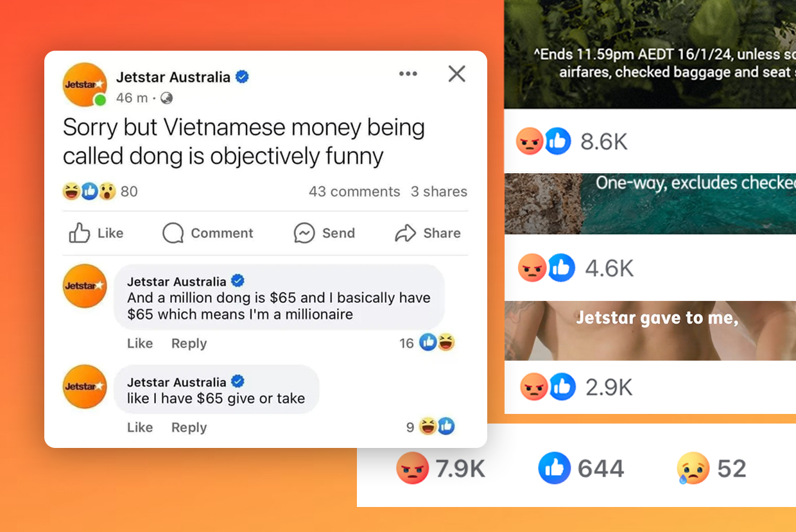
Task: View the 3 shares link
Action: click(439, 192)
